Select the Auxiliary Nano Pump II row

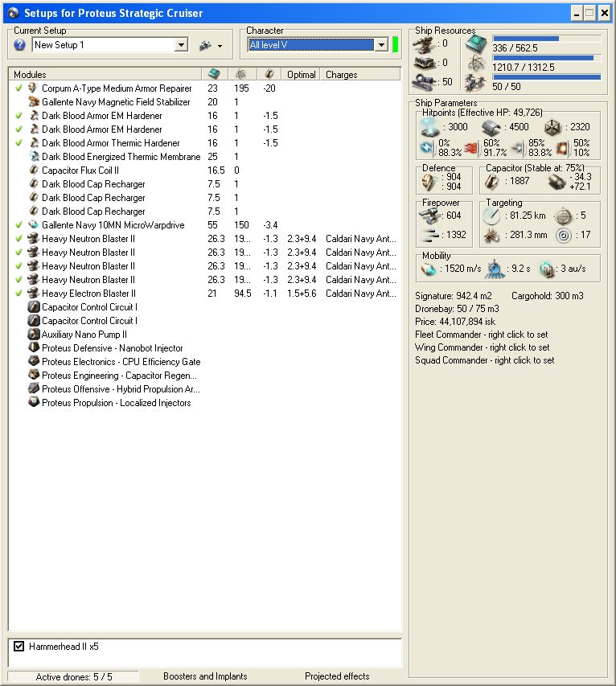205,335
